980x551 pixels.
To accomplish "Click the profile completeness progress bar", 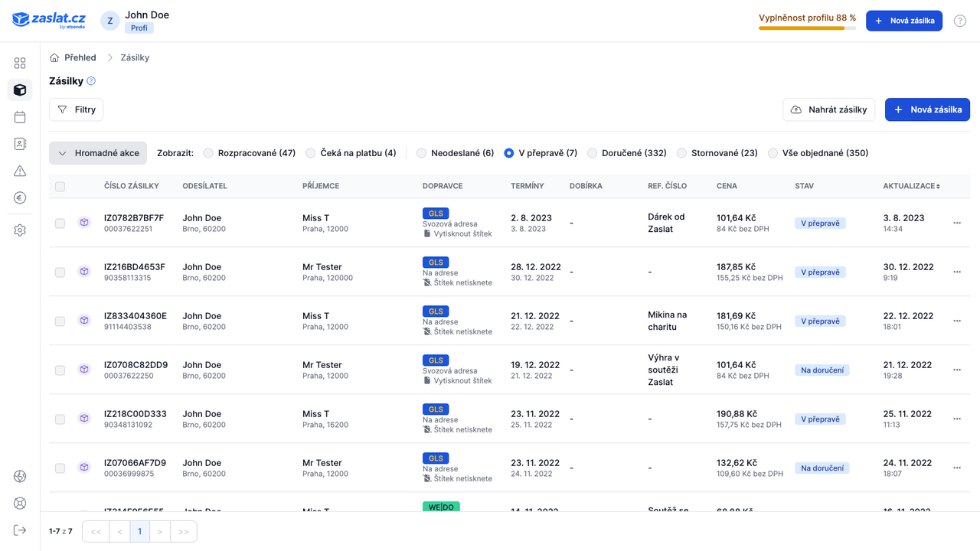I will (x=807, y=28).
